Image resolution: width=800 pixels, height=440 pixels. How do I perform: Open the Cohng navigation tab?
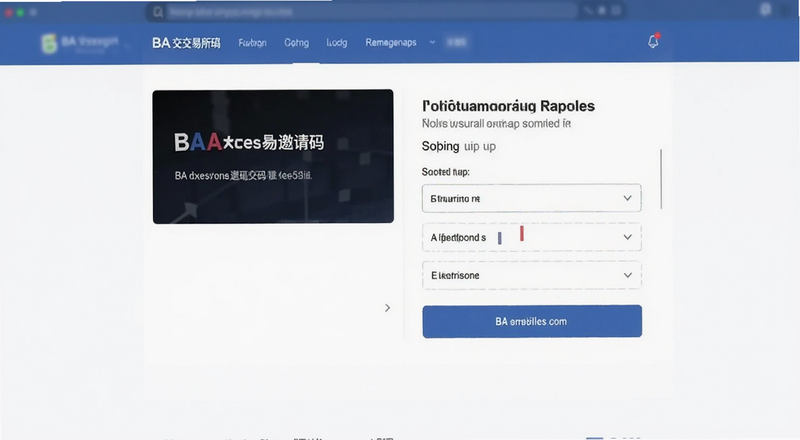pyautogui.click(x=296, y=43)
